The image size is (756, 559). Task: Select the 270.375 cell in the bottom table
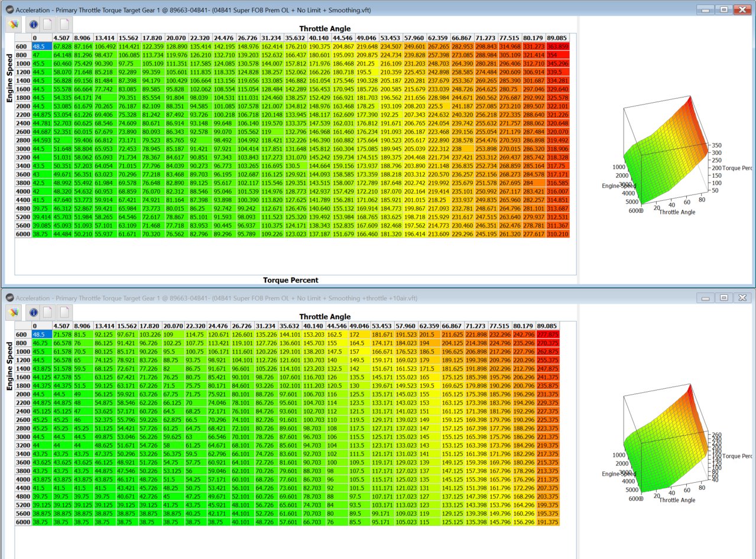(548, 343)
